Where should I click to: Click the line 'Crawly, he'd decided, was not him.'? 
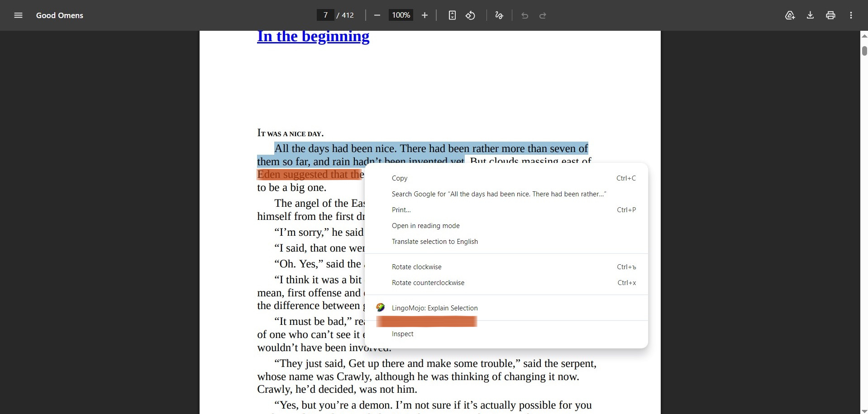pos(337,389)
